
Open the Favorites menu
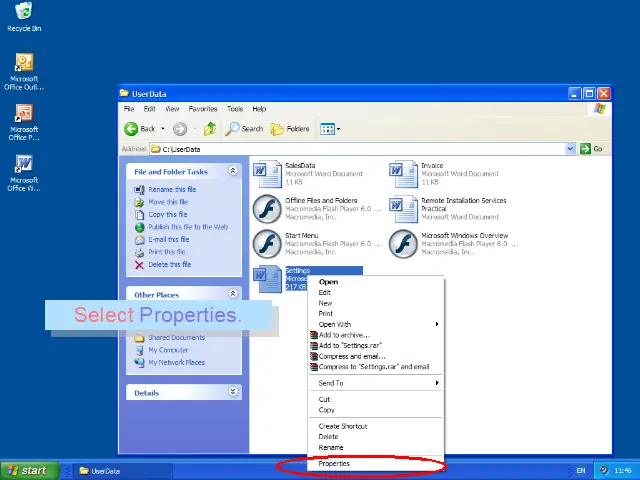coord(203,109)
